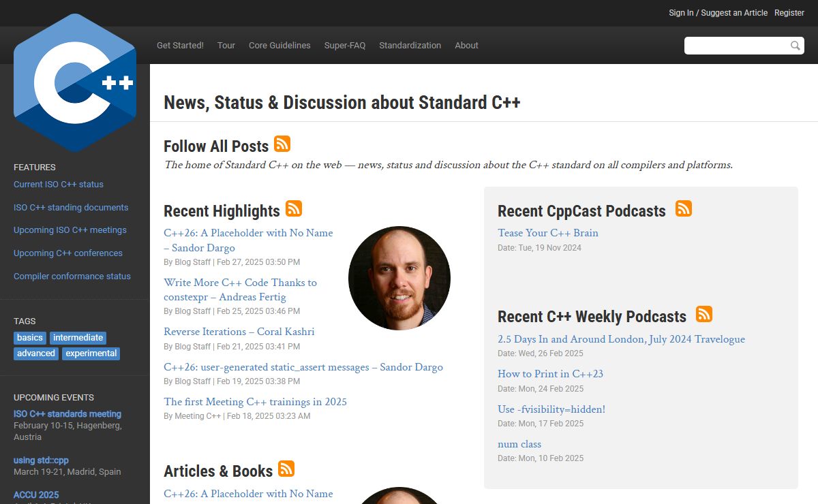Open Use -fvisibility=hidden! episode
Screen dimensions: 818x504
tap(551, 409)
